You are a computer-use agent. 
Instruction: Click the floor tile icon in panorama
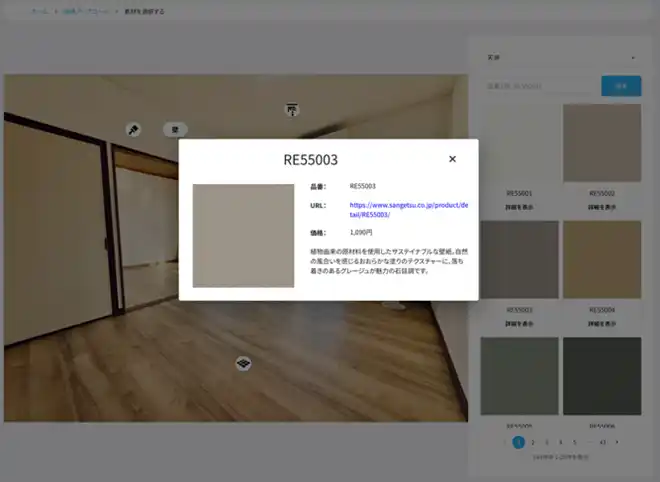(x=243, y=363)
